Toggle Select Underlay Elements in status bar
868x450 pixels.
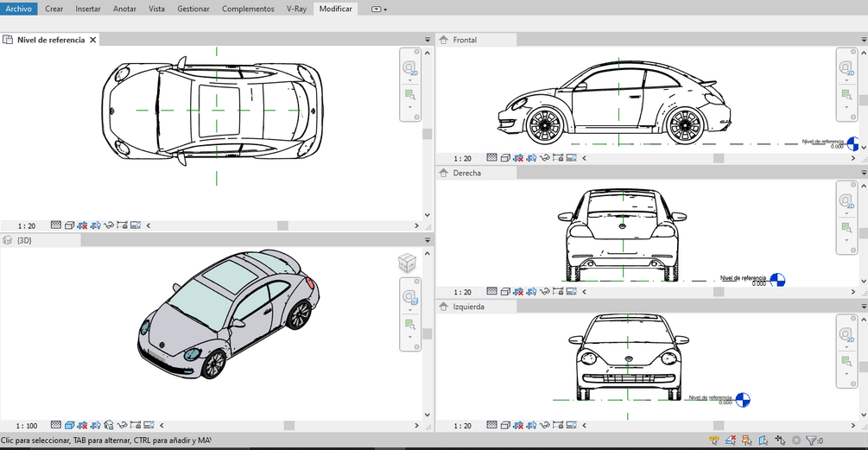[730, 440]
